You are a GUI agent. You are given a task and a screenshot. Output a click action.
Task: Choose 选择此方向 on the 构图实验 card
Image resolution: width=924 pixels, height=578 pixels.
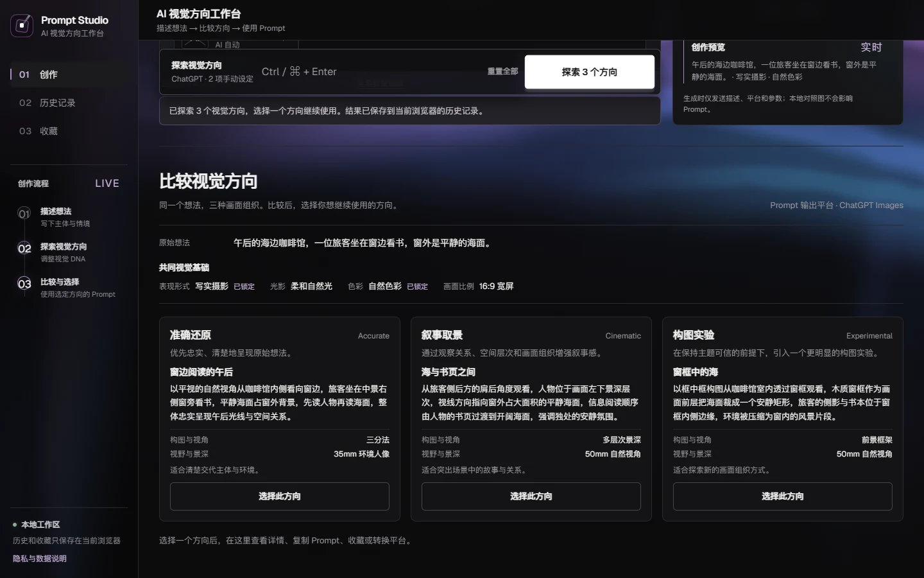[783, 496]
